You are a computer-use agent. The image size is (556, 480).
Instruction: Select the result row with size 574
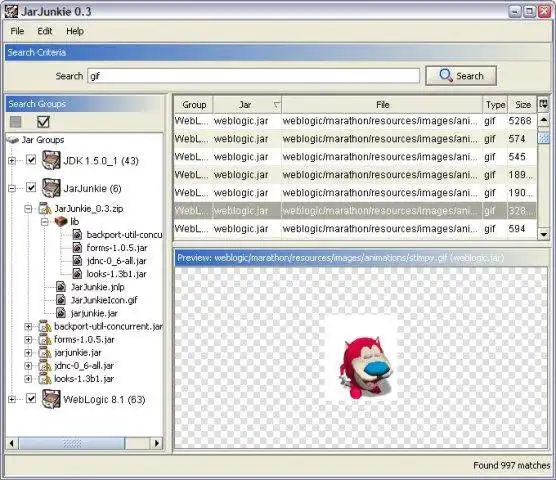(x=355, y=139)
